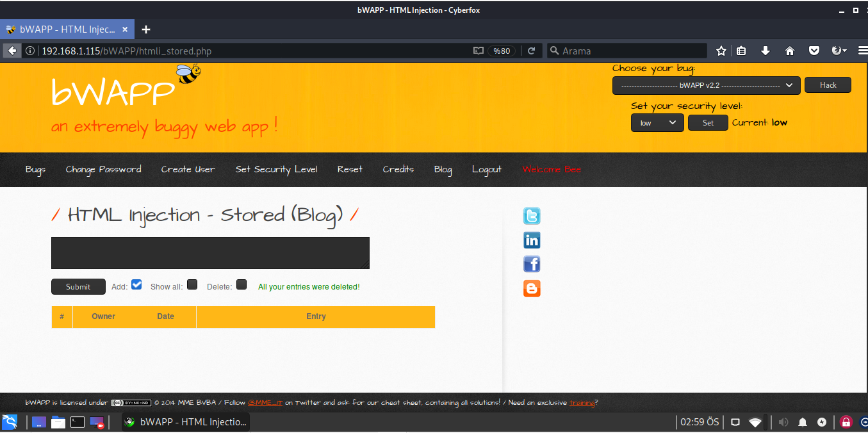868x433 pixels.
Task: Open the downloads arrow in toolbar
Action: point(766,51)
